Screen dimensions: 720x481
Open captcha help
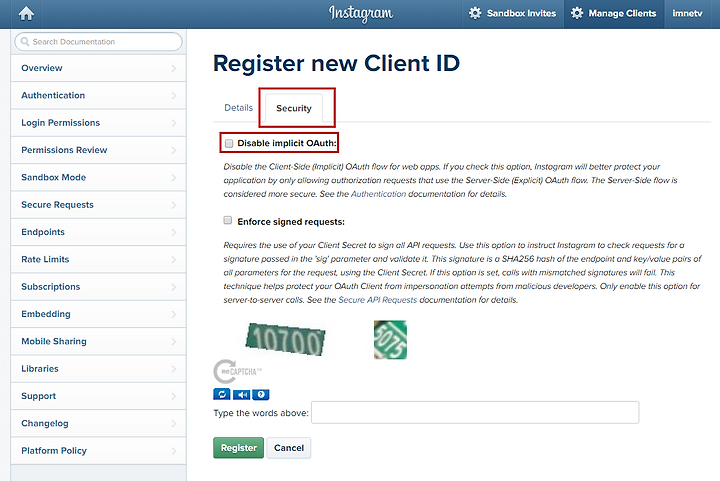[x=261, y=394]
